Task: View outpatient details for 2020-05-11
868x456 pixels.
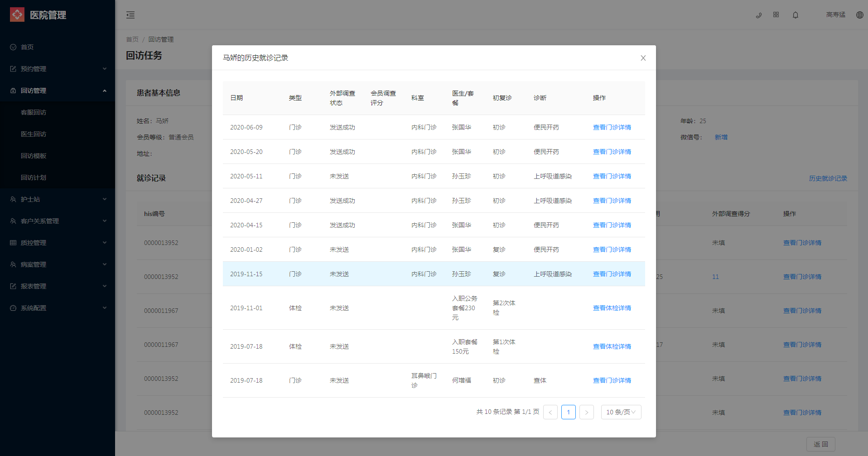Action: click(612, 176)
